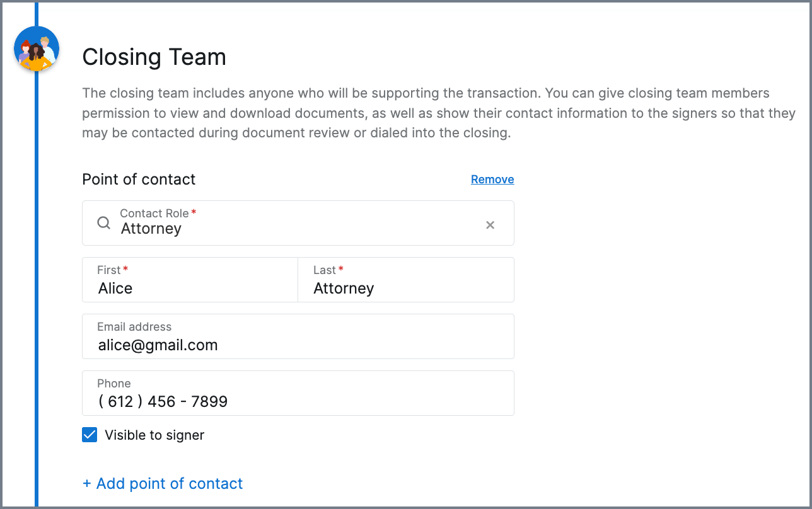812x509 pixels.
Task: Click the alice@gmail.com email text
Action: click(x=158, y=345)
